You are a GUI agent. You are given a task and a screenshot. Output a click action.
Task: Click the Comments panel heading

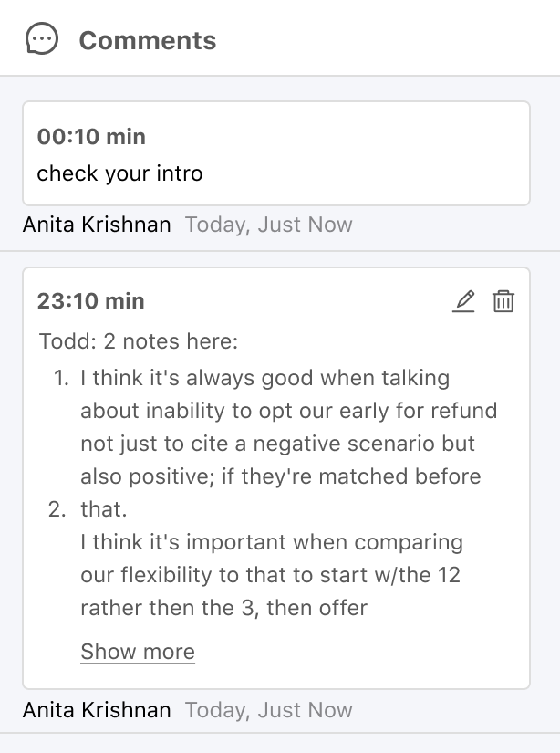coord(148,40)
